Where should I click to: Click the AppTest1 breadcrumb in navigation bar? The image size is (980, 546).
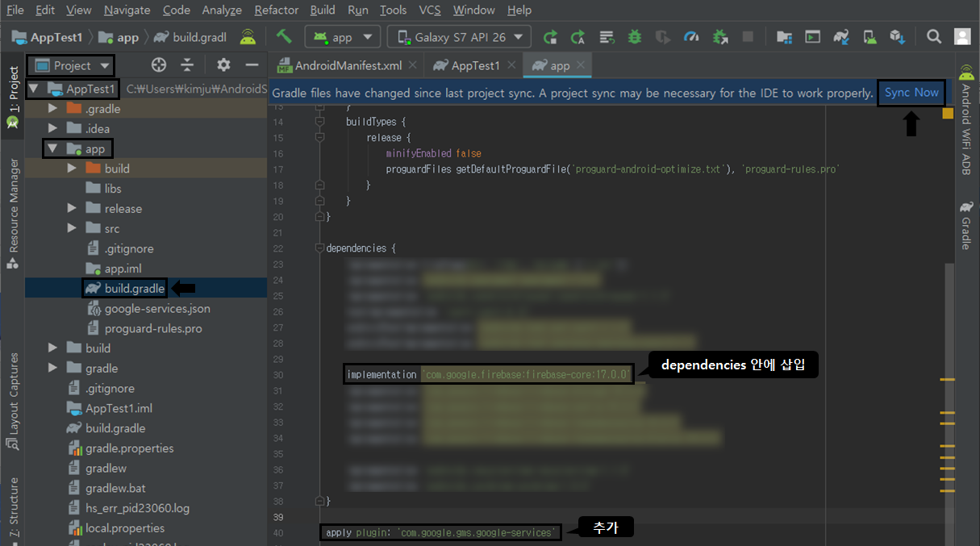48,37
